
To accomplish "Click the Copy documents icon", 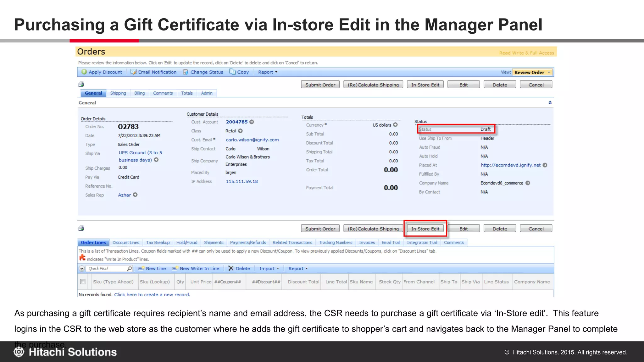I will click(x=232, y=72).
